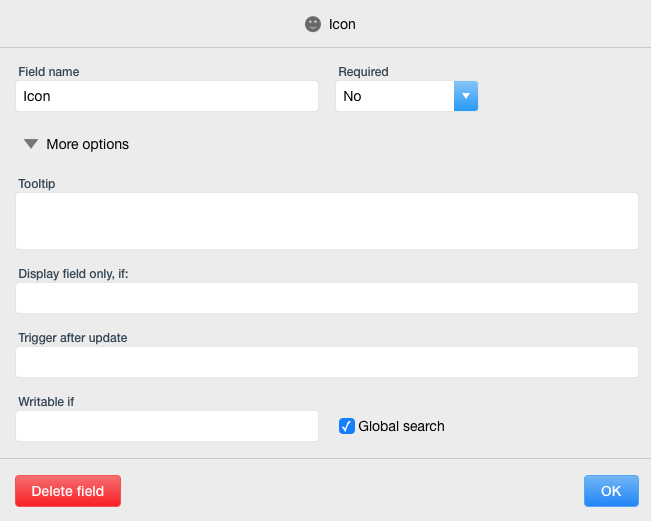The image size is (651, 521).
Task: Click the More options label text
Action: pos(88,144)
